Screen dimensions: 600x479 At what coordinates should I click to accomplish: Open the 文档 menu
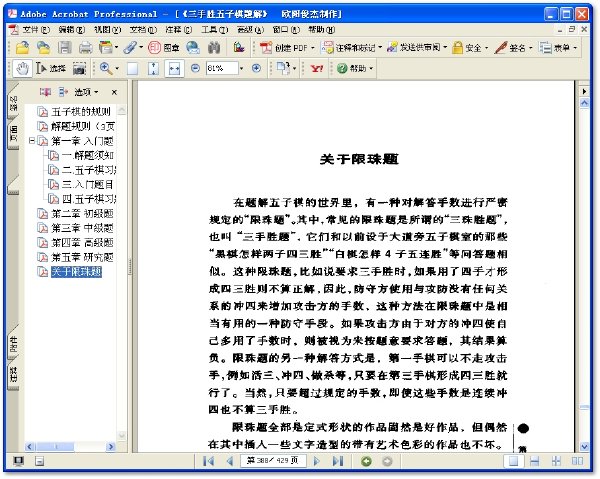pos(143,29)
